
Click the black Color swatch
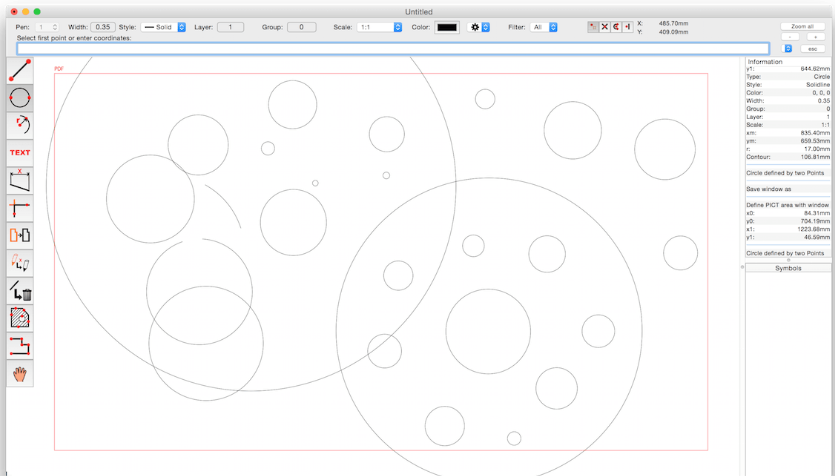point(447,27)
